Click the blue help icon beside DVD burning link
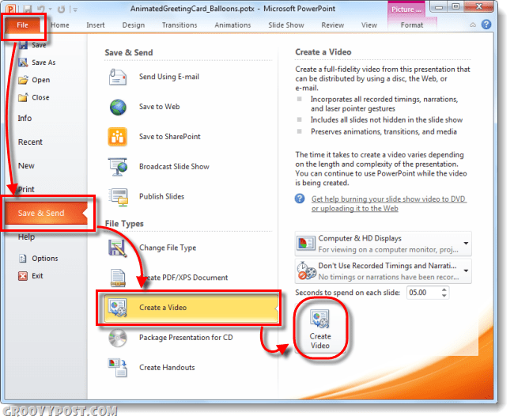This screenshot has width=514, height=420. 300,199
